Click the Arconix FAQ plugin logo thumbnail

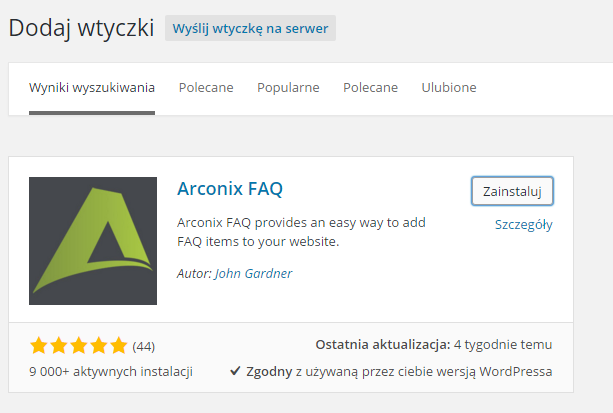pyautogui.click(x=93, y=241)
